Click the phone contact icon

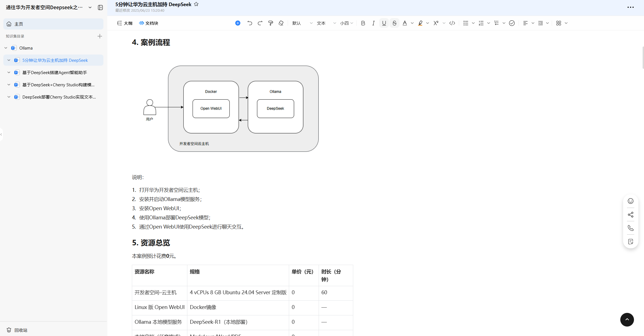click(x=631, y=228)
